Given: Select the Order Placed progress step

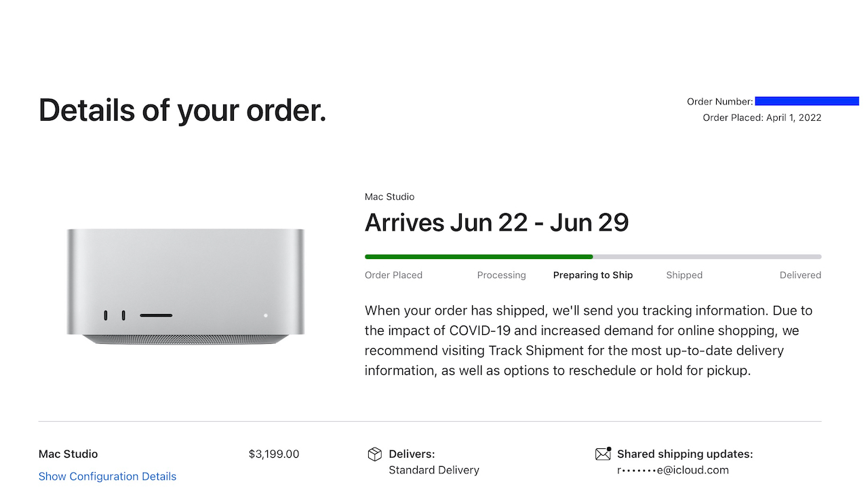Looking at the screenshot, I should [393, 275].
